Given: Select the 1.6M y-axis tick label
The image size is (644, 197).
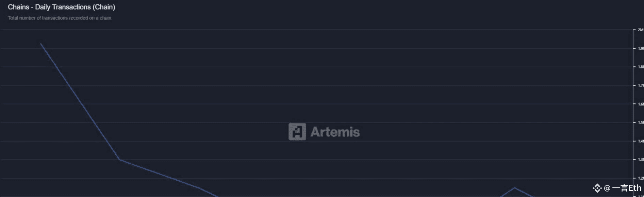Looking at the screenshot, I should coord(641,104).
